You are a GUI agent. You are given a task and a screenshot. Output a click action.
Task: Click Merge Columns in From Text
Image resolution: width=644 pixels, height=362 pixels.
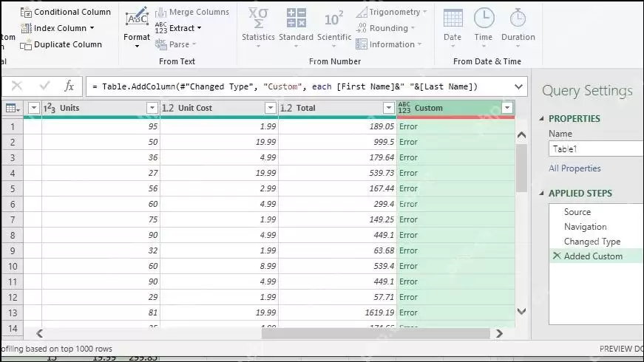[x=191, y=13]
